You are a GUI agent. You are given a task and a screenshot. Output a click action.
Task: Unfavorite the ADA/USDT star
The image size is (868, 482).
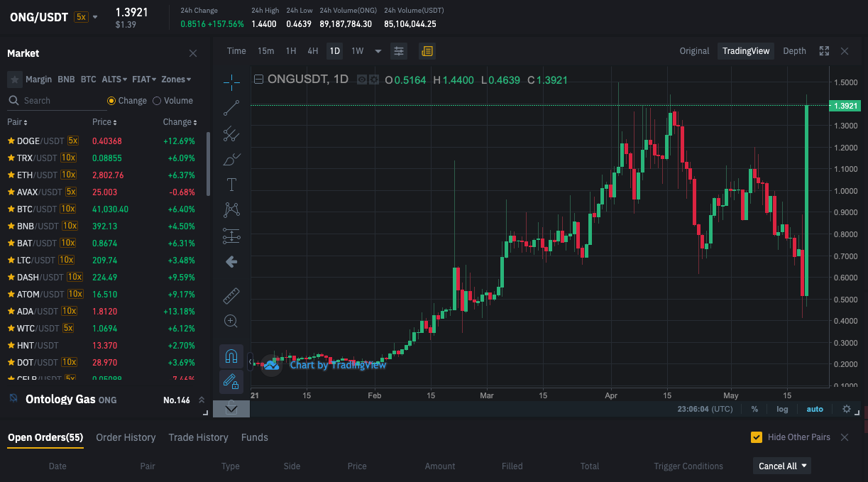point(11,311)
